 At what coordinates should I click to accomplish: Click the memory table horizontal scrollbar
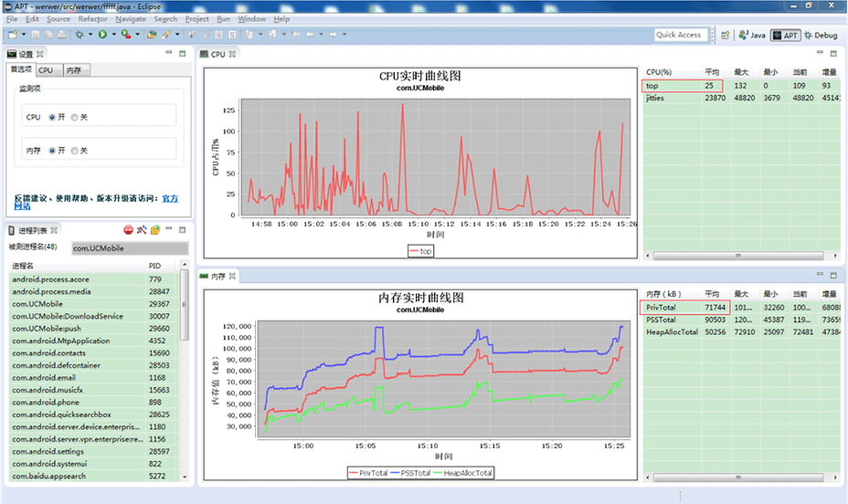click(738, 478)
